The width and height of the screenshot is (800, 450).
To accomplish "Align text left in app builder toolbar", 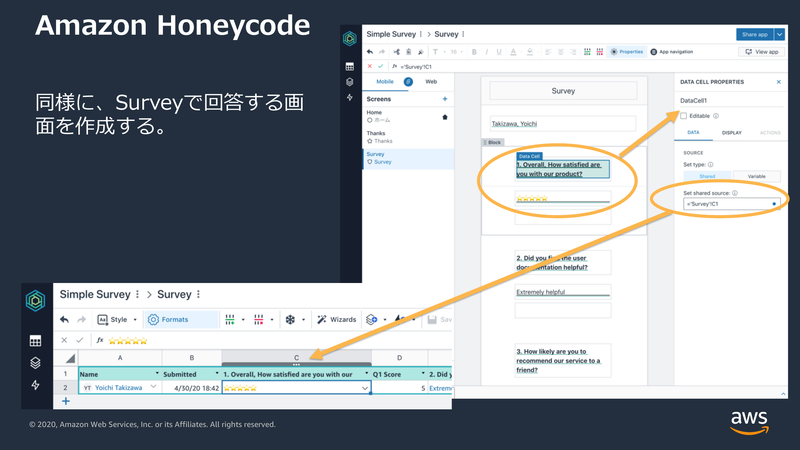I will point(548,52).
